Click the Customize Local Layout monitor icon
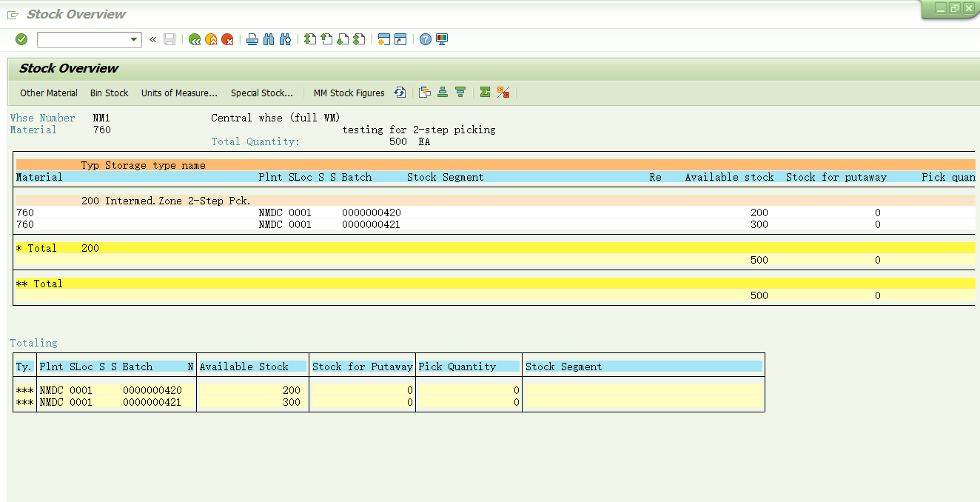This screenshot has width=980, height=502. [442, 39]
